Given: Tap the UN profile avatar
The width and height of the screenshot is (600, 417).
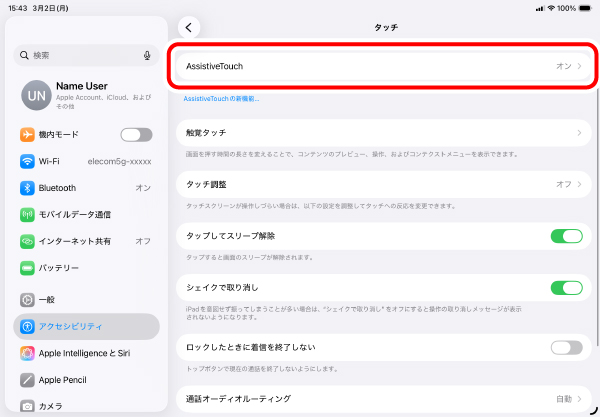Looking at the screenshot, I should (36, 95).
